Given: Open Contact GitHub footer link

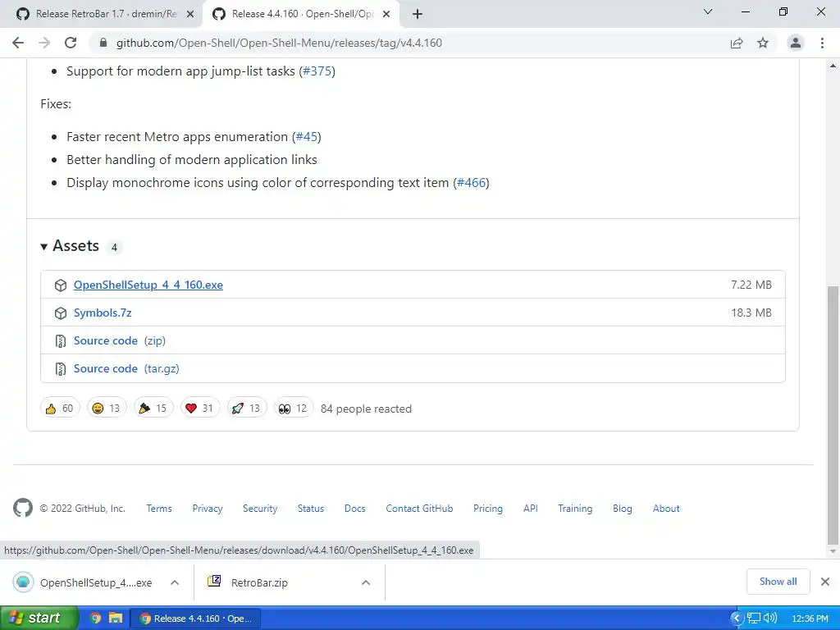Looking at the screenshot, I should pyautogui.click(x=419, y=509).
